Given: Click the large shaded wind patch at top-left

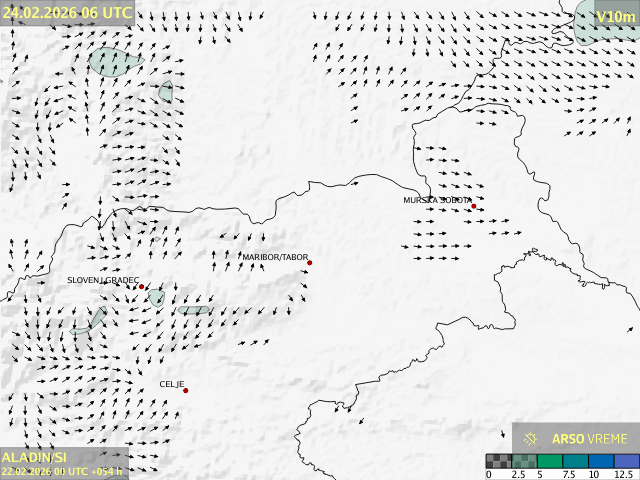Looking at the screenshot, I should (112, 62).
